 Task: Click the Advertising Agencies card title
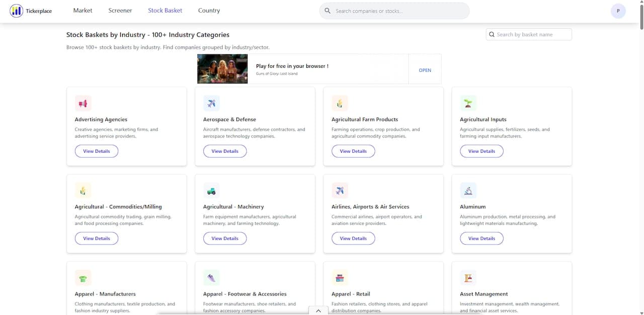click(101, 120)
